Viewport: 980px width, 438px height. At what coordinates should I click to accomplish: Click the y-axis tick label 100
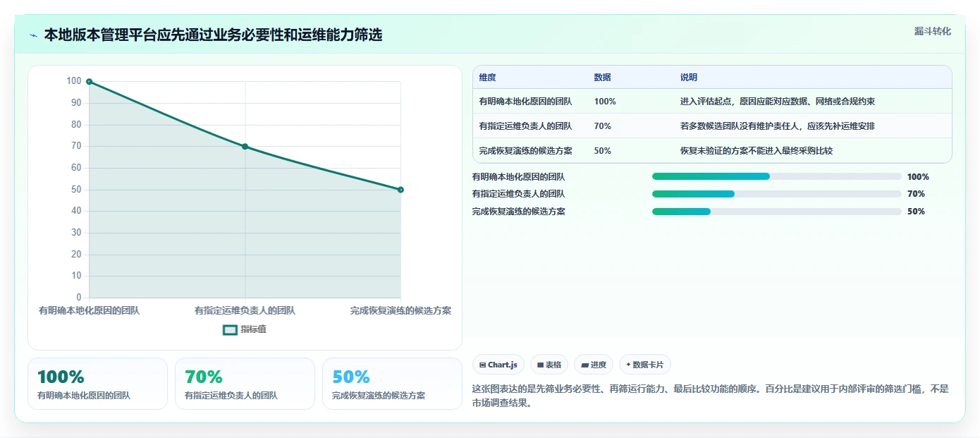[74, 81]
